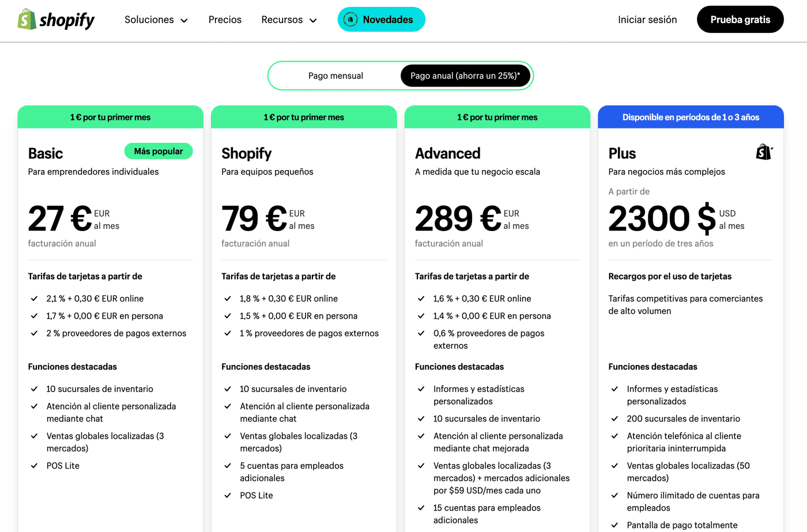Click Advanced plan's Tarifas de tarjetas a partir de
The image size is (807, 532).
472,276
